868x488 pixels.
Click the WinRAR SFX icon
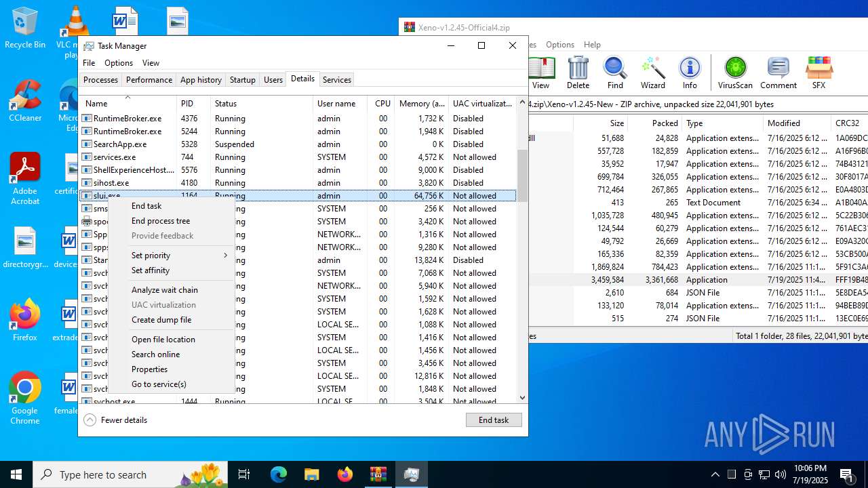pyautogui.click(x=818, y=73)
